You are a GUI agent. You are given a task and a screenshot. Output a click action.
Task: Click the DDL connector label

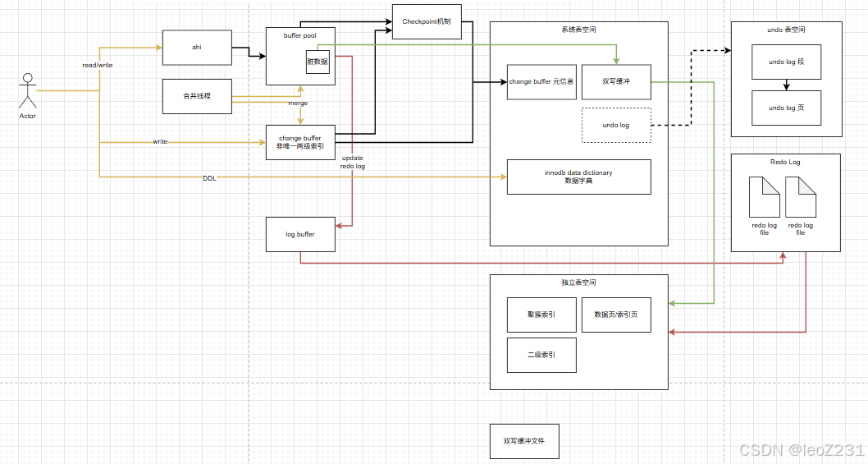tap(210, 178)
